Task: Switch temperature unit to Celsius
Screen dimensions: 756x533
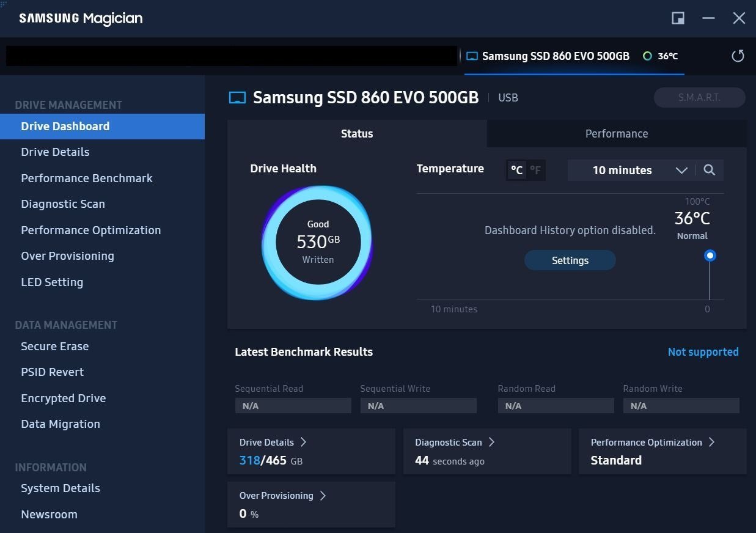Action: 517,171
